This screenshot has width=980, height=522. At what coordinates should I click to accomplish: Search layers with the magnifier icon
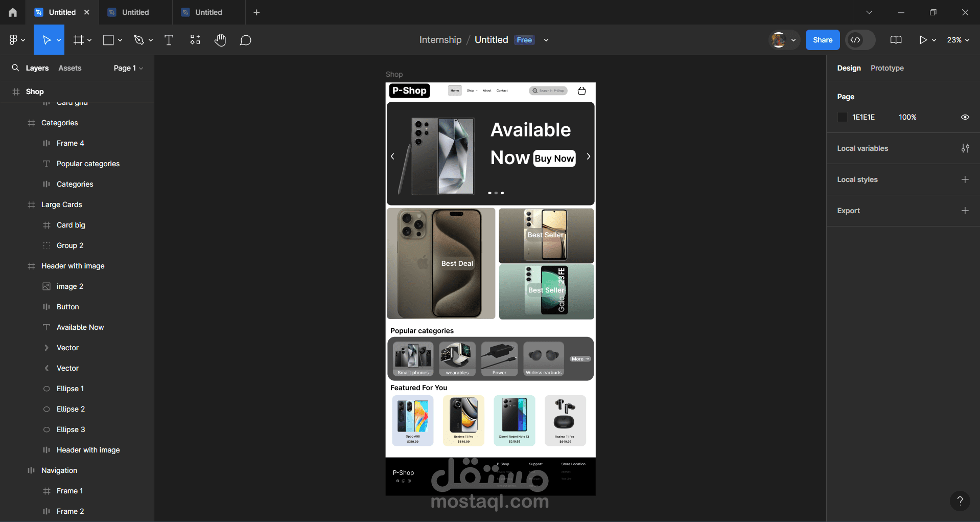(x=15, y=68)
